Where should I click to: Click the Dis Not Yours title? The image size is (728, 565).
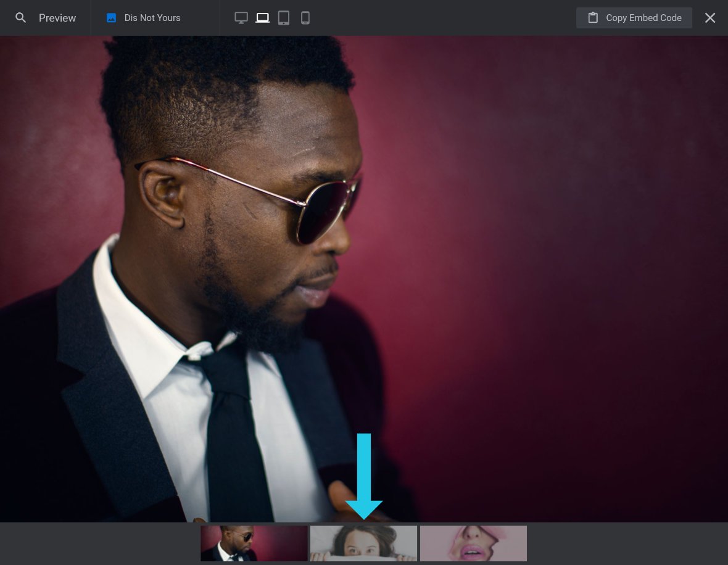coord(152,18)
